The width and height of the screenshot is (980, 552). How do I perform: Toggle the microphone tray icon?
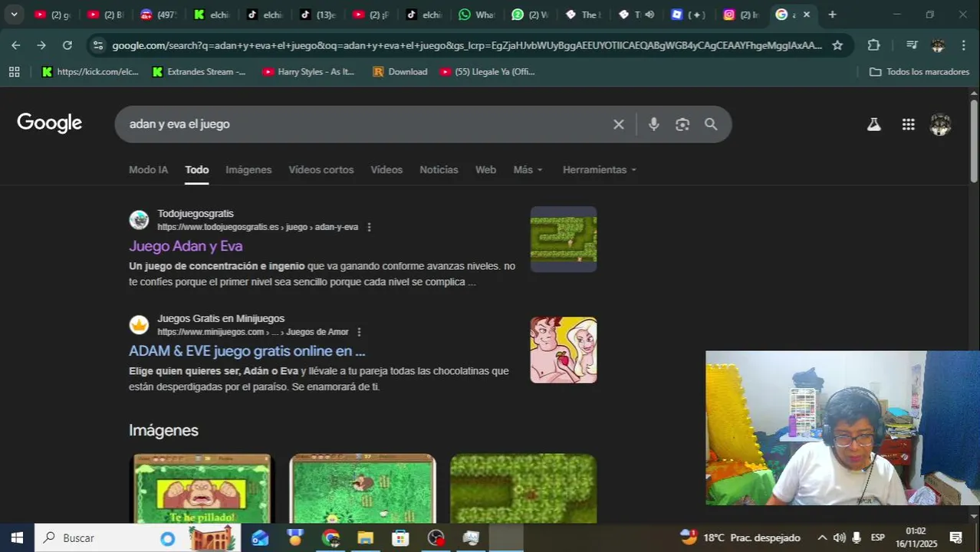click(856, 537)
